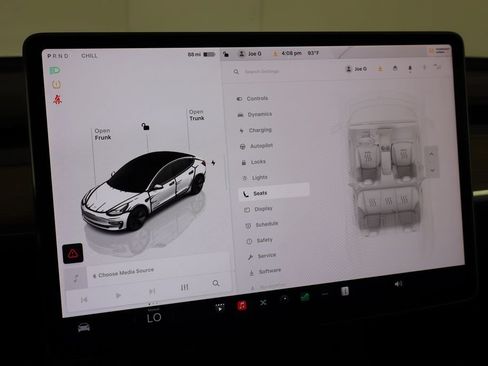Tap the volume speaker icon
The height and width of the screenshot is (366, 488).
click(398, 284)
